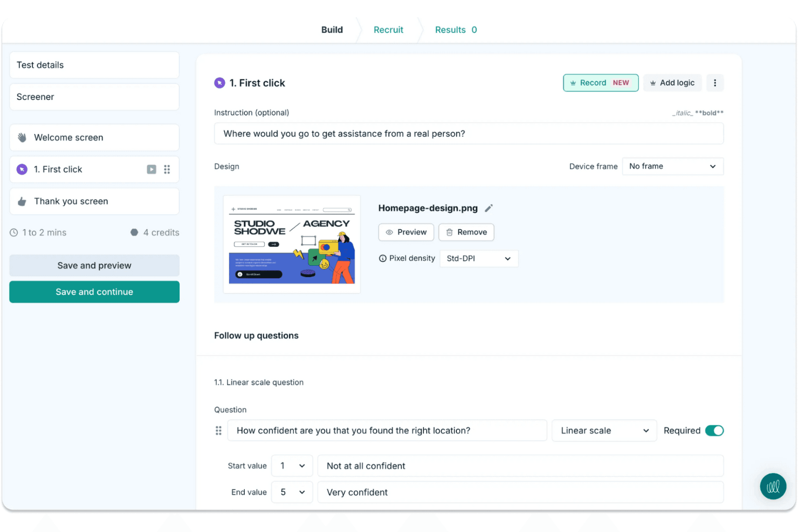
Task: Click the 'Not at all confident' label field
Action: pos(520,466)
